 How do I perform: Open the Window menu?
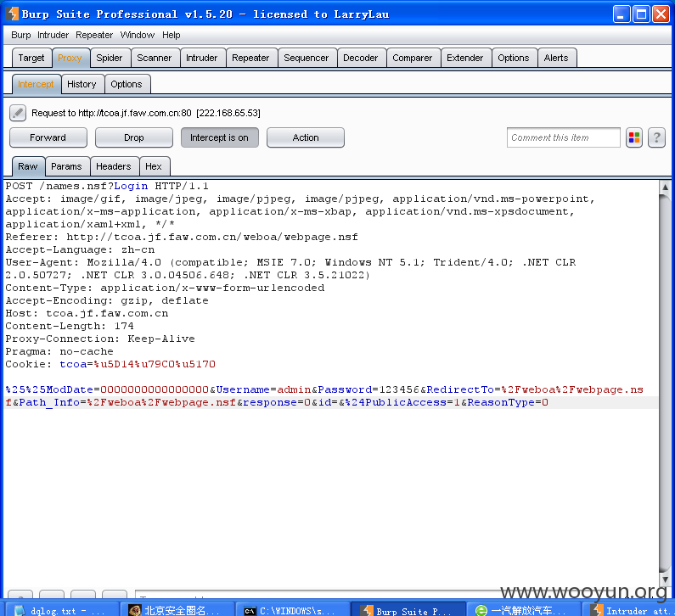(x=138, y=36)
